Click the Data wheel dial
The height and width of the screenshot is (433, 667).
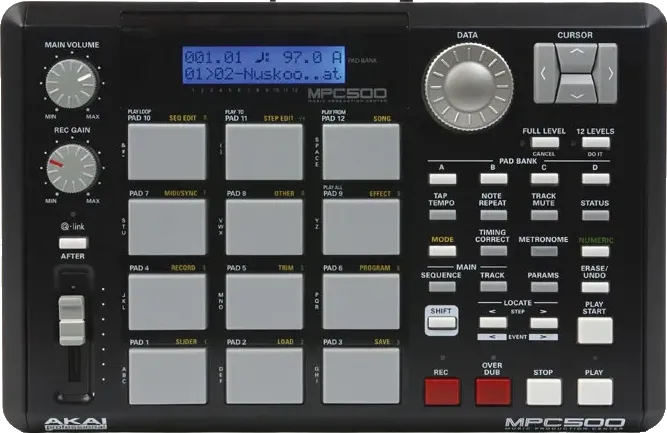pyautogui.click(x=468, y=87)
